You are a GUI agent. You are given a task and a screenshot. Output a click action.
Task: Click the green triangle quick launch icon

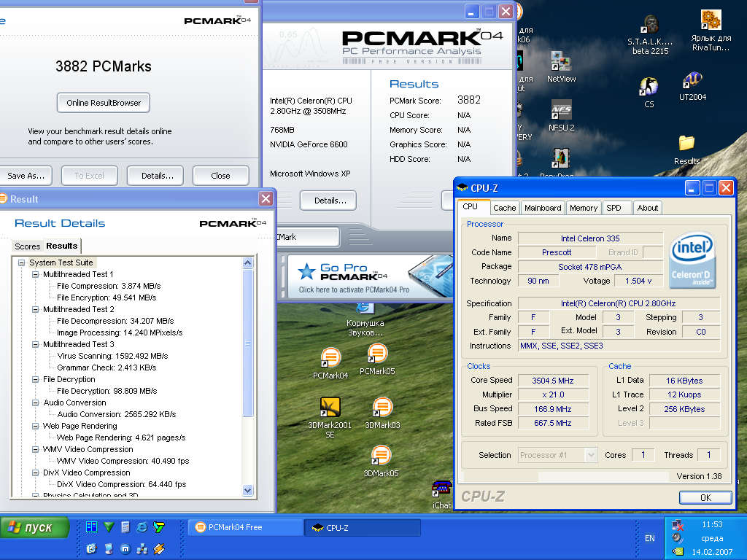(x=109, y=526)
